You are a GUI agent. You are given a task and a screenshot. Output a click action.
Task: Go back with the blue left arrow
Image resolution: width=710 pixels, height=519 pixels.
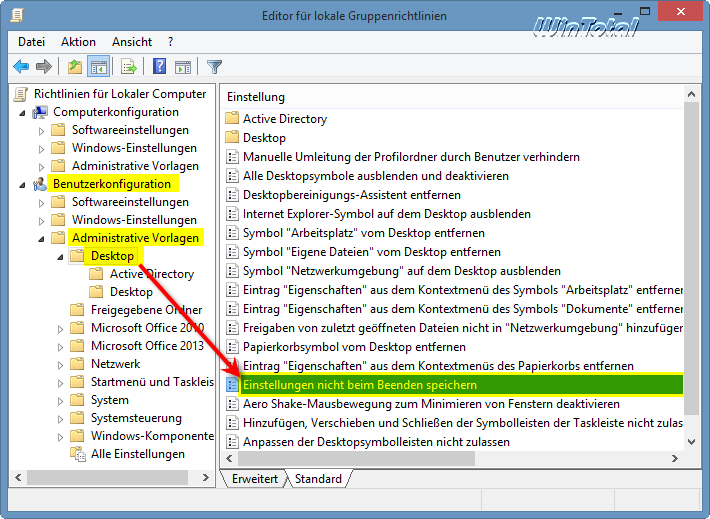[21, 67]
